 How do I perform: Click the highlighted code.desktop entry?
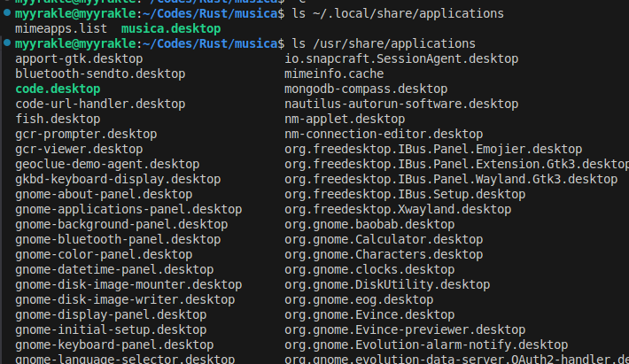click(x=58, y=89)
